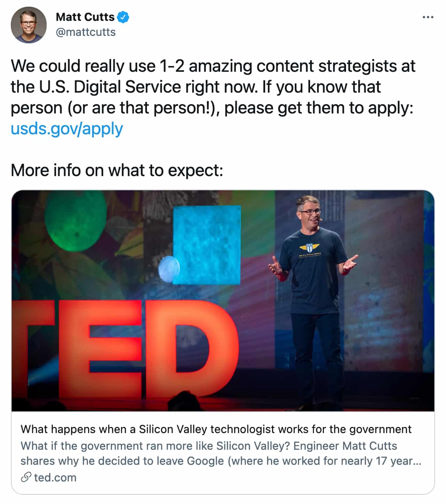Click the "please get them to apply:" text
This screenshot has width=446, height=504.
(318, 108)
